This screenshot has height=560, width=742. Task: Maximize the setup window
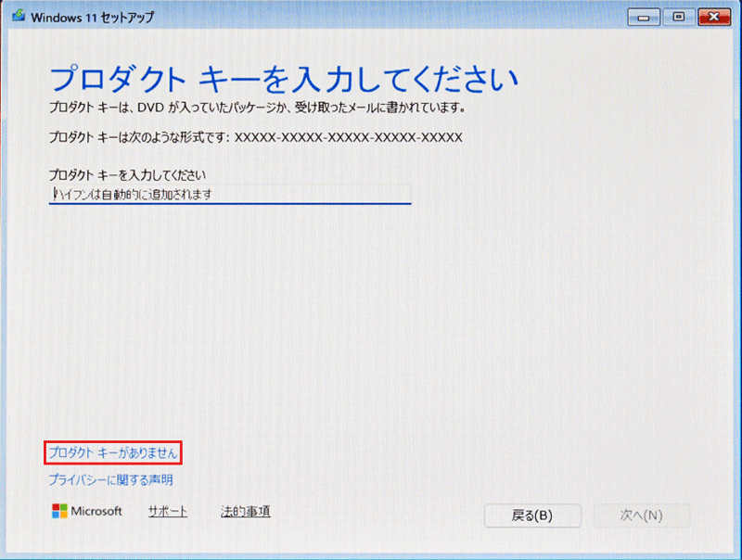(x=679, y=18)
